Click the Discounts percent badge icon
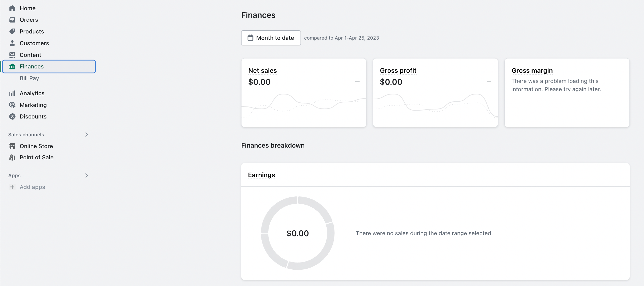Viewport: 644px width, 286px height. tap(12, 116)
